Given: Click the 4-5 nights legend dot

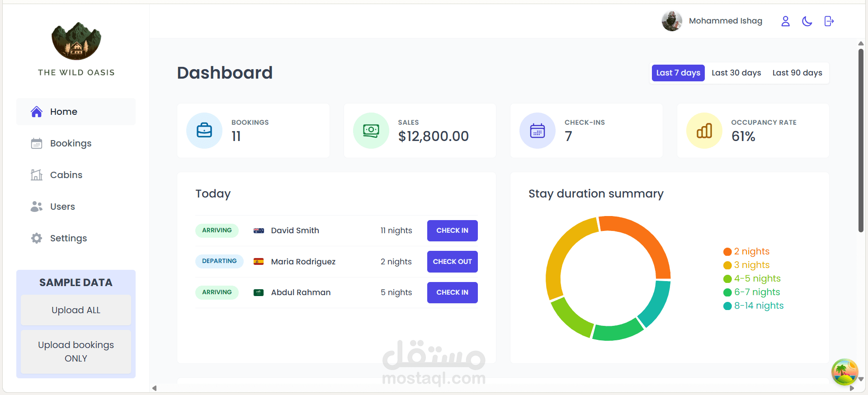Looking at the screenshot, I should (727, 279).
